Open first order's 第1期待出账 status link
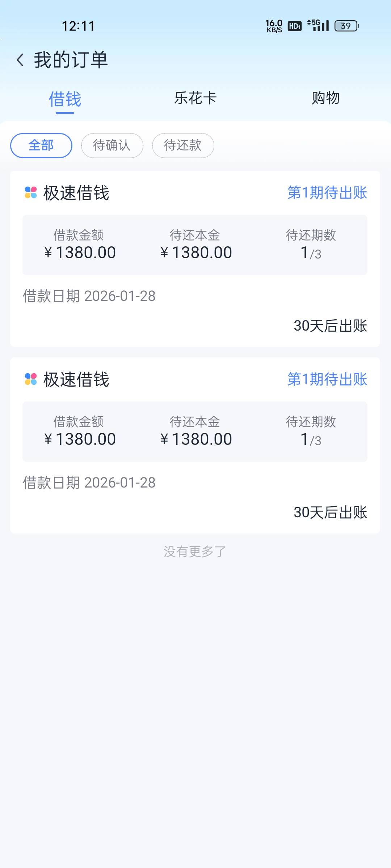This screenshot has height=868, width=391. pos(327,192)
